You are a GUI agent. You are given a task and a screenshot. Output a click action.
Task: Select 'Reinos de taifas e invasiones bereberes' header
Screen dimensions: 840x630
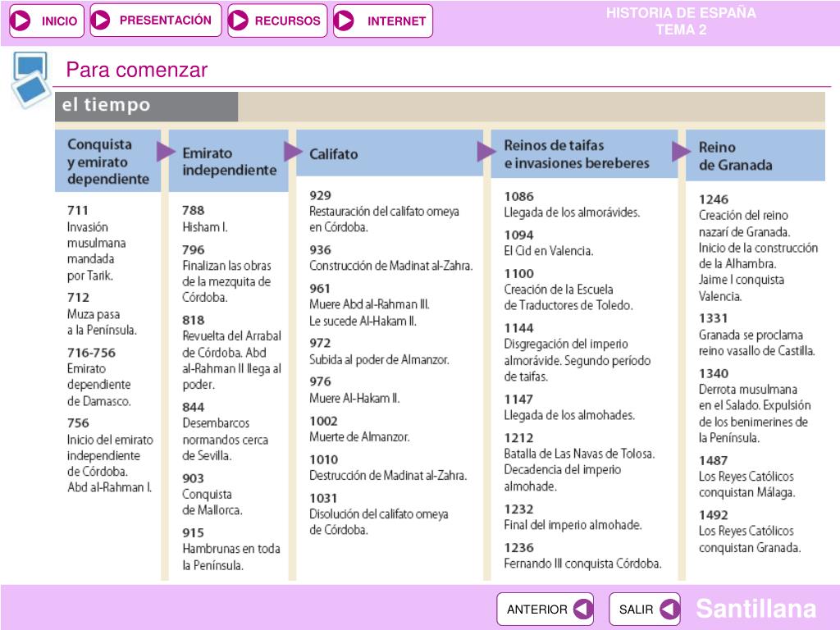point(584,153)
